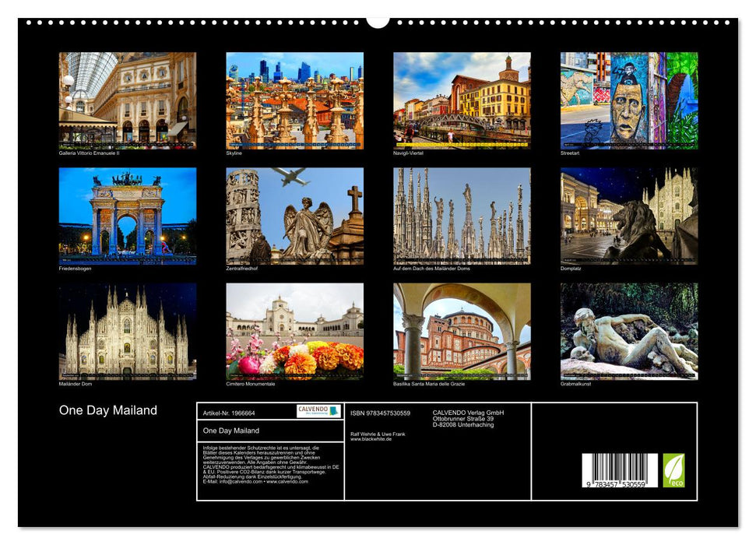Click the www.blackwhite.de website link
Screen dimensions: 756x545
pyautogui.click(x=371, y=439)
